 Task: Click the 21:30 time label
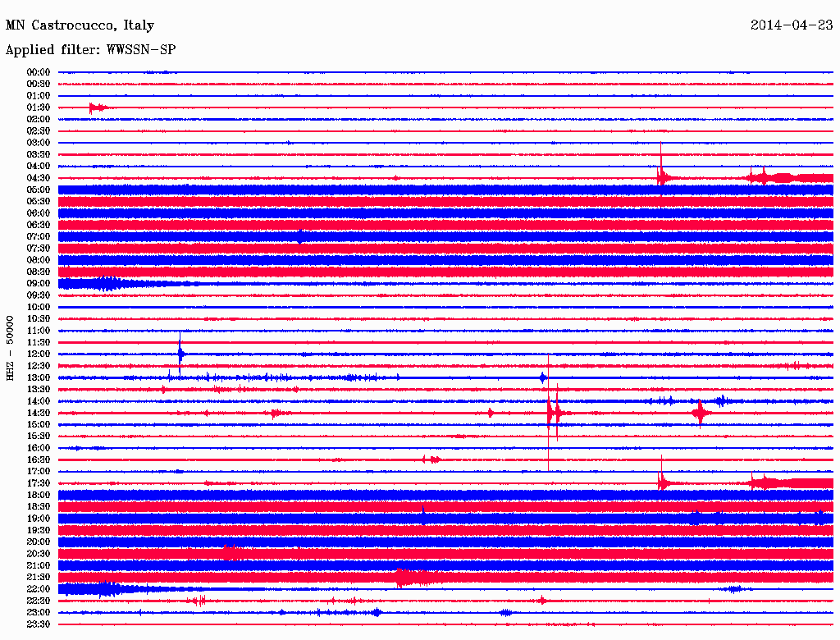(39, 578)
